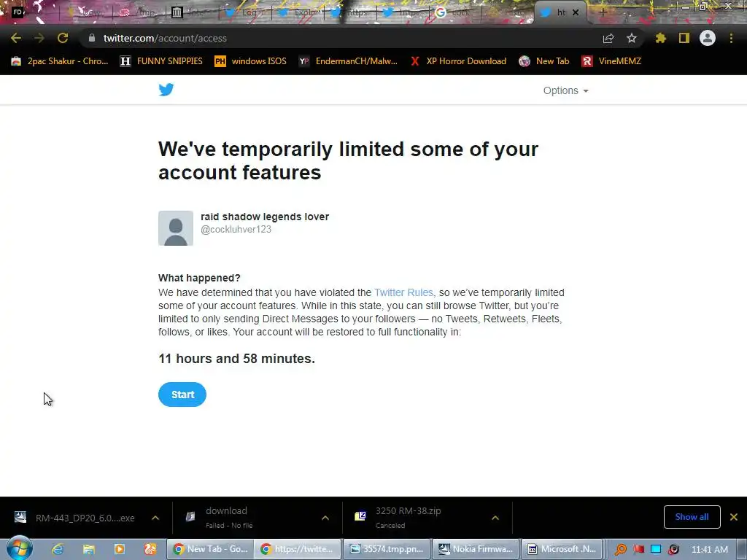Launch Internet Explorer from taskbar

tap(58, 549)
